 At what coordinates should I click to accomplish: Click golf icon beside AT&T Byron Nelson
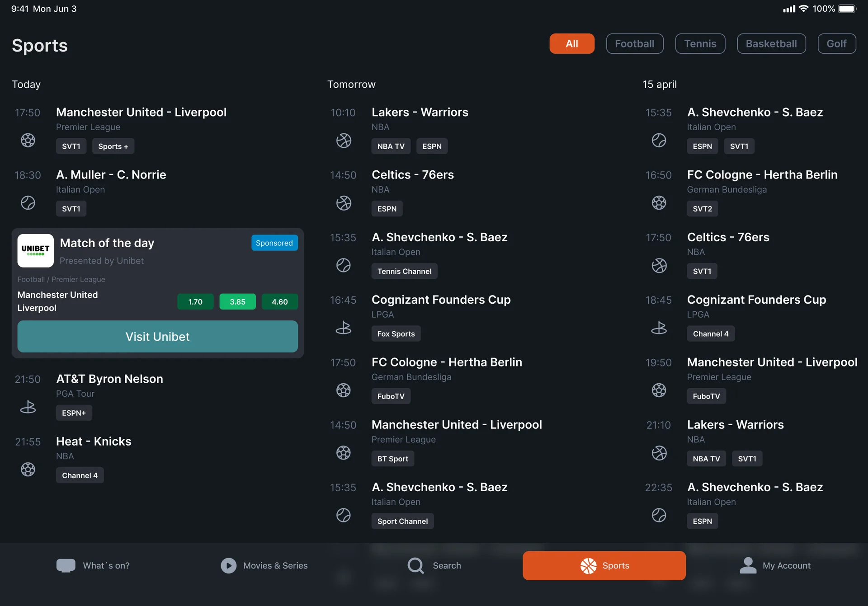(28, 407)
